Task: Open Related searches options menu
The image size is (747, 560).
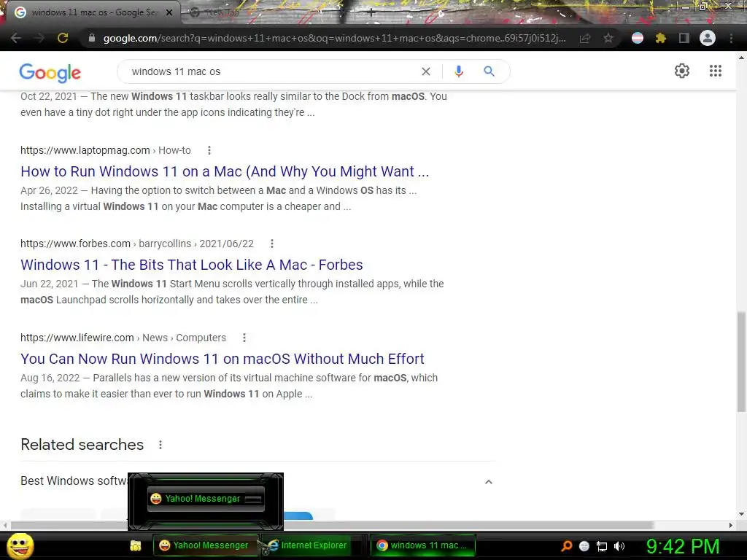Action: [x=160, y=445]
